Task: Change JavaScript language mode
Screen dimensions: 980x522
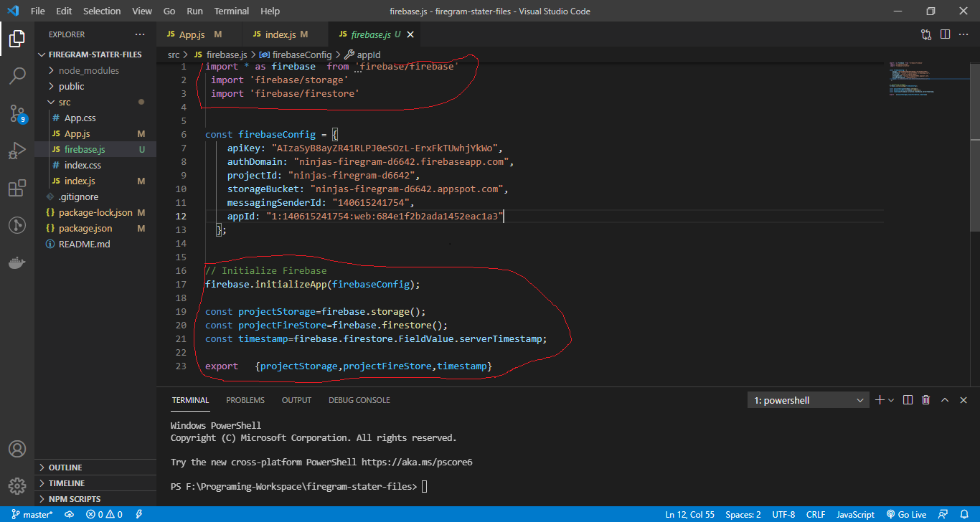Action: (x=855, y=515)
